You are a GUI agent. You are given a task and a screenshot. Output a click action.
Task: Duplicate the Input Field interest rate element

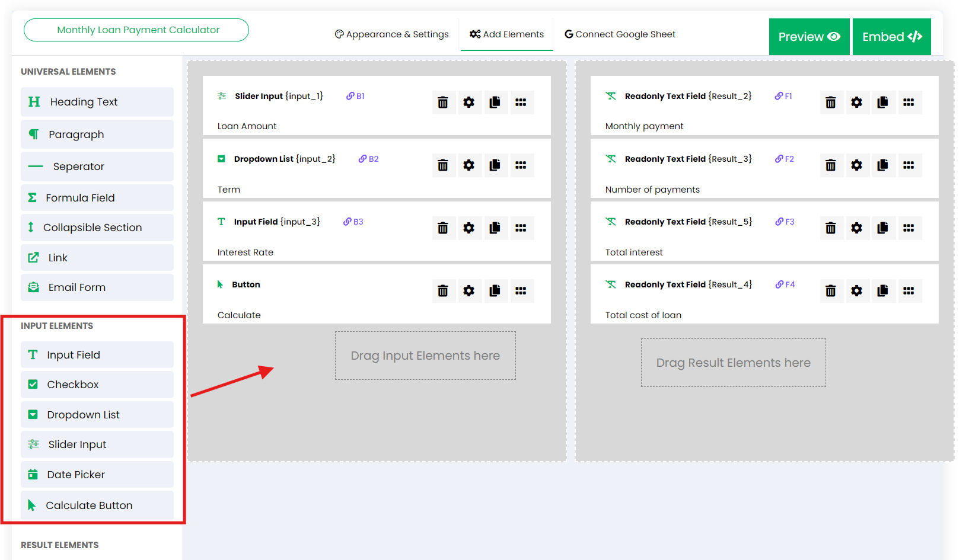[495, 228]
